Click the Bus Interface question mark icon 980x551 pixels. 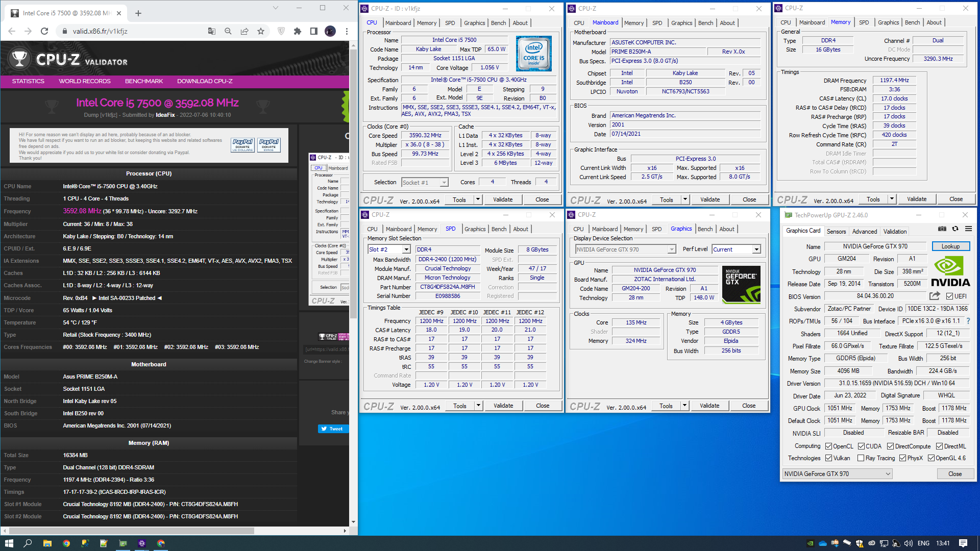tap(968, 321)
